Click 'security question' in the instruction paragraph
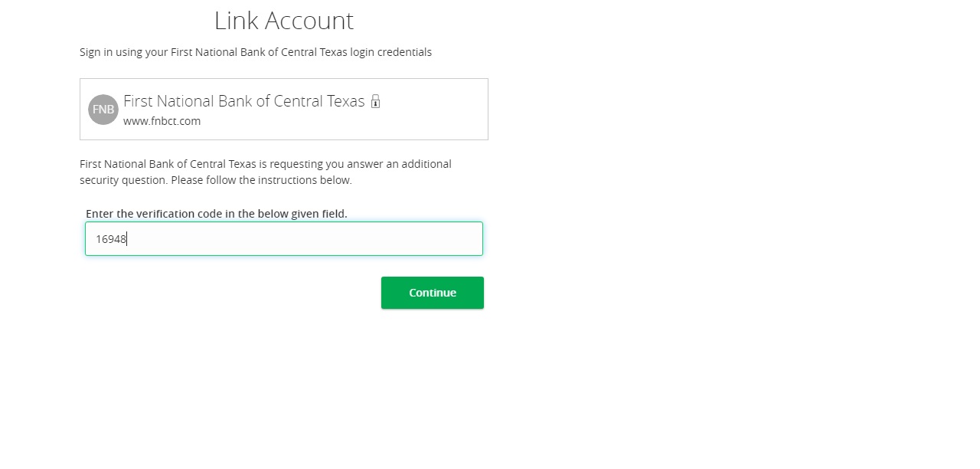Viewport: 980px width, 469px height. [x=122, y=181]
